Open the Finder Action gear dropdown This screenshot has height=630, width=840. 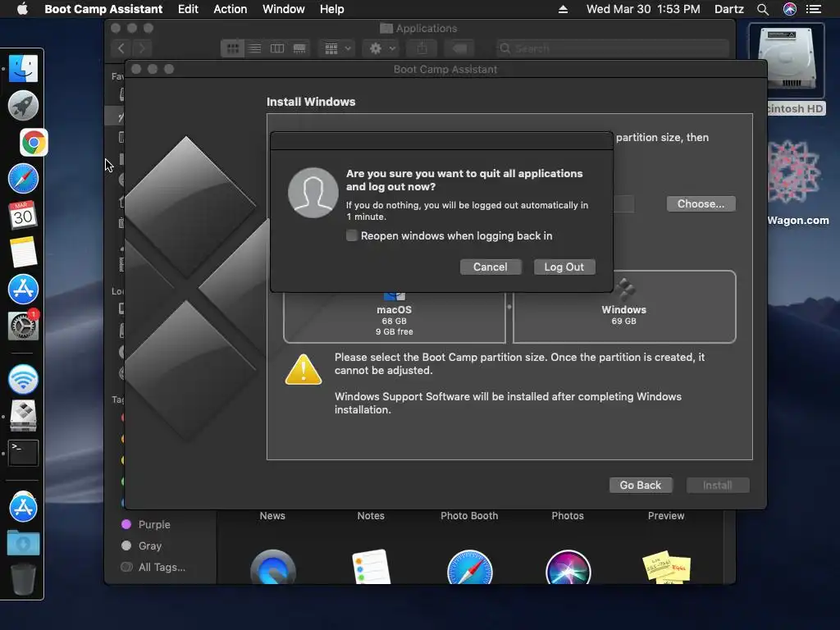(x=382, y=48)
